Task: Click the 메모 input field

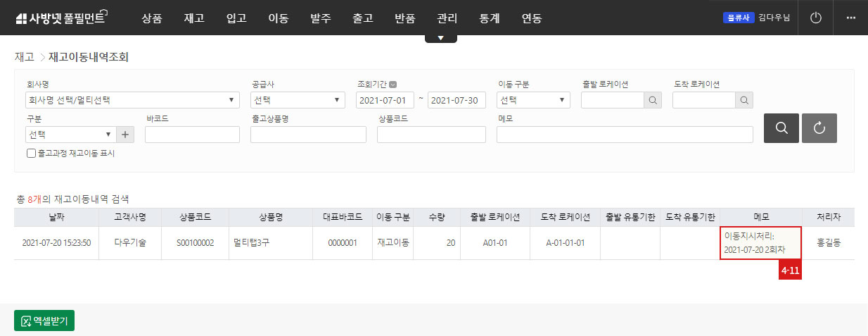Action: 625,135
